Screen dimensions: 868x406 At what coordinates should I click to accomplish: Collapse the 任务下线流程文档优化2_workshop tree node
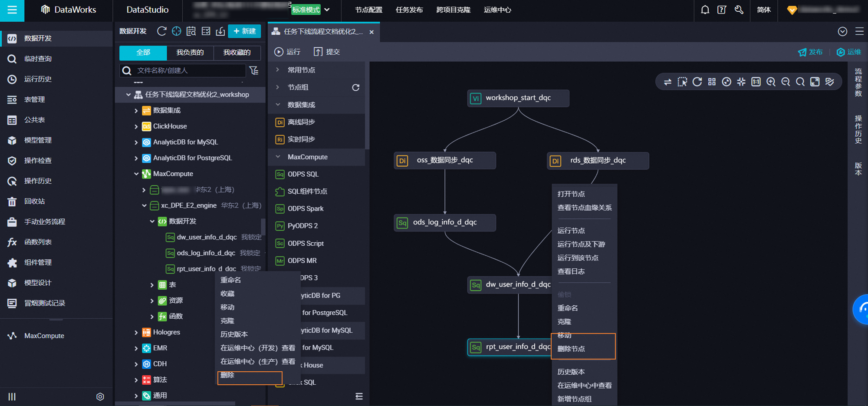point(128,94)
